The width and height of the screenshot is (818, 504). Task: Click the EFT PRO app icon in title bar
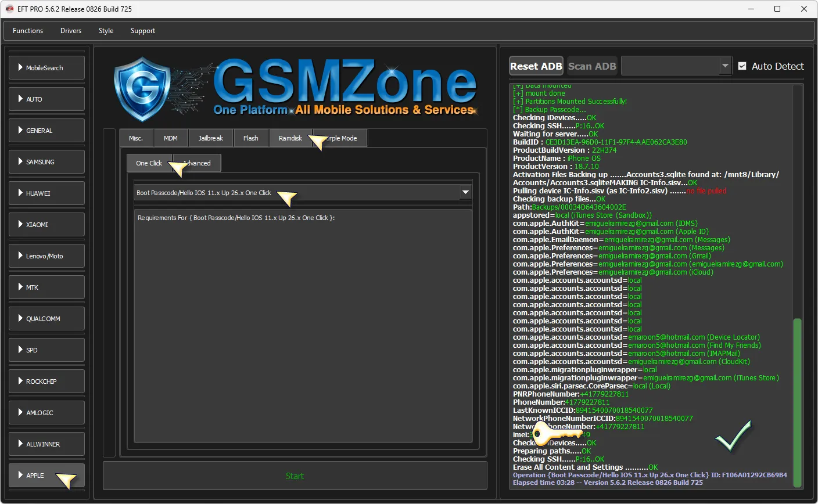point(9,9)
